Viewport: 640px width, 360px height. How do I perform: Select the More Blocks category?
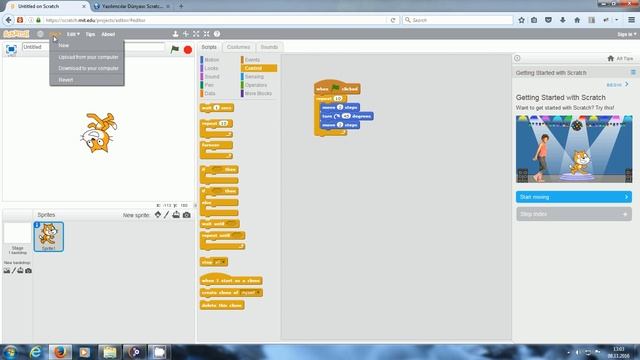259,93
